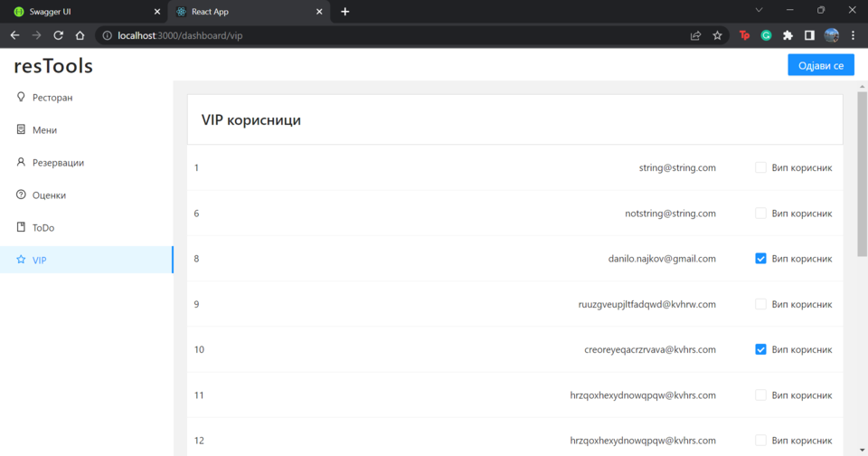
Task: Disable VIP for creoreyeqacrzrvava@kvhrs.com
Action: [760, 349]
